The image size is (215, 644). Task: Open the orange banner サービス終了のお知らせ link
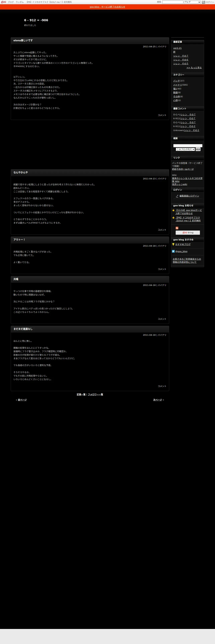107,7
